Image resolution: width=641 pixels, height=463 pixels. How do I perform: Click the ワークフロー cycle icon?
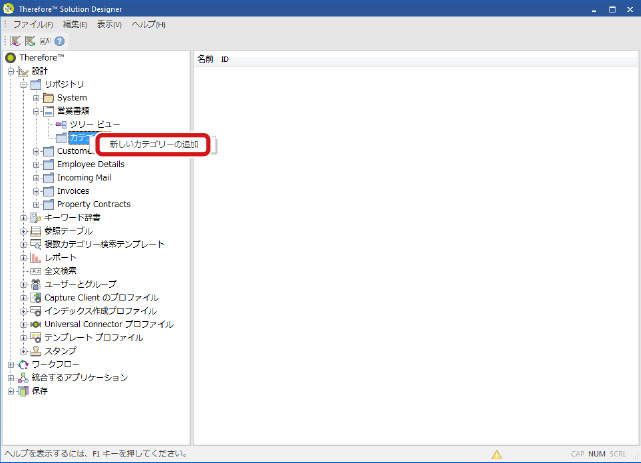tap(23, 364)
